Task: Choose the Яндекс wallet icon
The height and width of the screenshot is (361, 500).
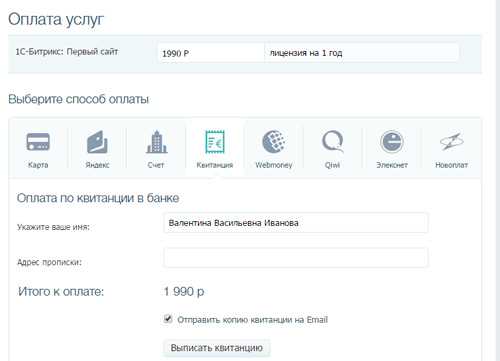Action: click(97, 142)
